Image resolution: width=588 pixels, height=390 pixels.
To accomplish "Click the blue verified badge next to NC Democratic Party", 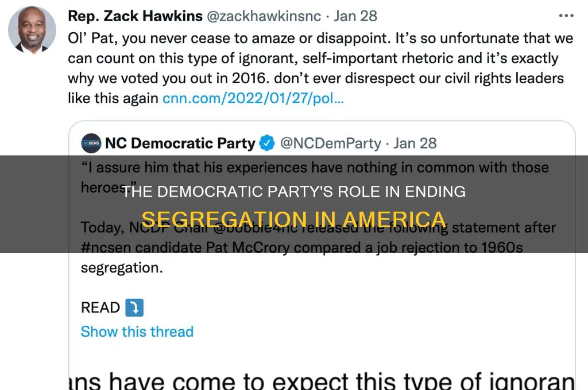I will pos(267,143).
